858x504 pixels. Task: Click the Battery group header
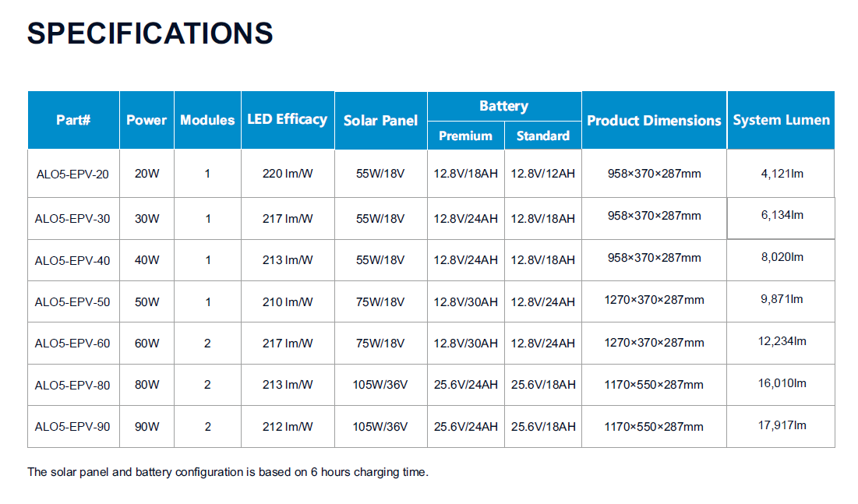click(503, 106)
